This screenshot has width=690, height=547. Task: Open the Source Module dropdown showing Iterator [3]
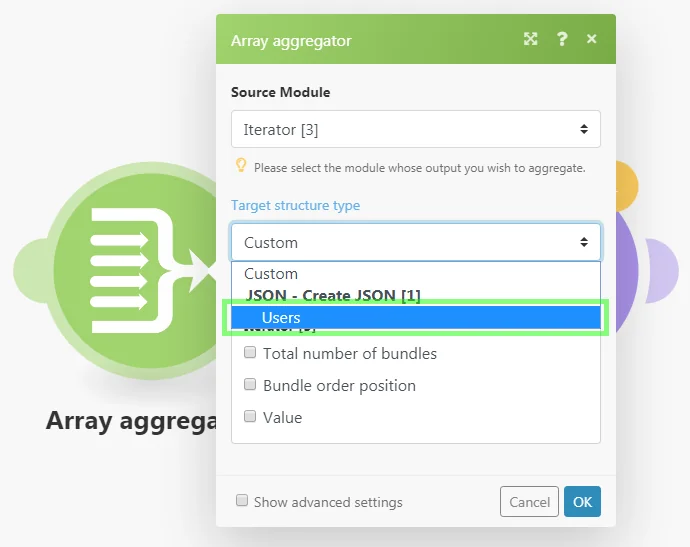(416, 129)
